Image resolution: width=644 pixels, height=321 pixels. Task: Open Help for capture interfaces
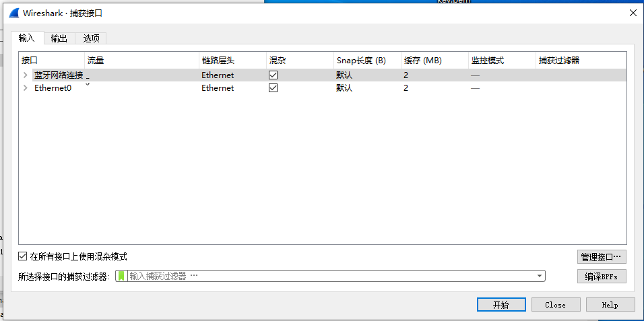click(610, 305)
